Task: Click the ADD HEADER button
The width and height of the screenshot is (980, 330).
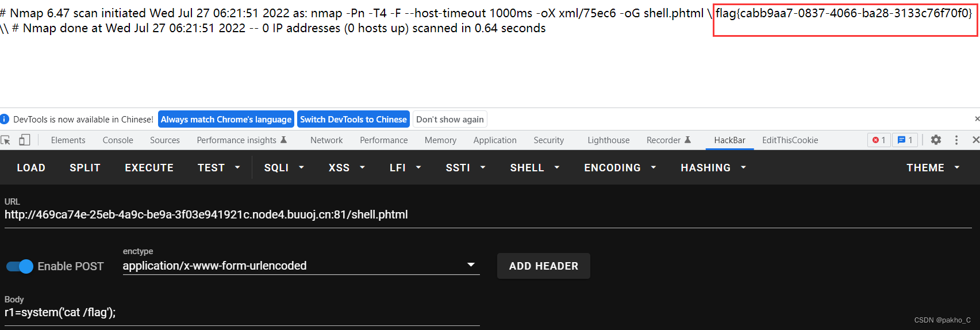Action: 543,266
